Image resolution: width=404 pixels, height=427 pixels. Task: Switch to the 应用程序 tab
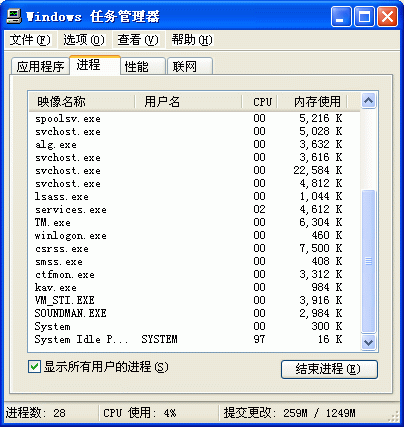point(40,66)
